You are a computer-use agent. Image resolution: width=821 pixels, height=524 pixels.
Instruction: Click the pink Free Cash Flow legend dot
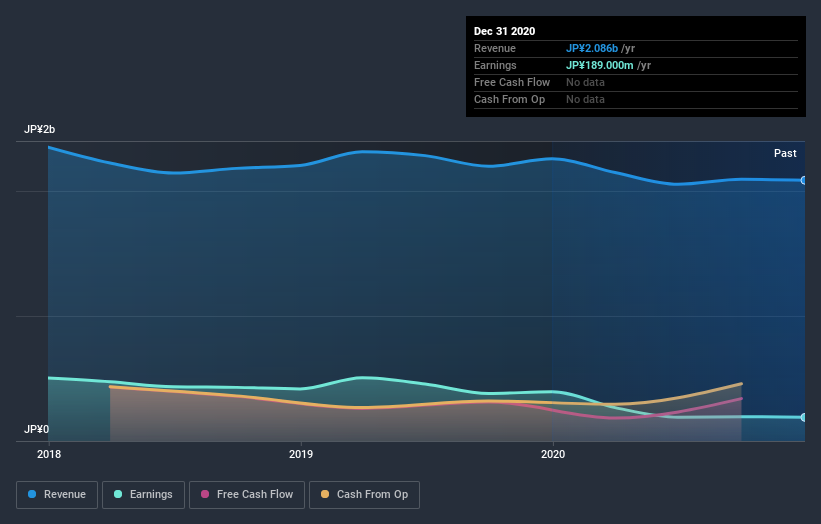coord(205,494)
